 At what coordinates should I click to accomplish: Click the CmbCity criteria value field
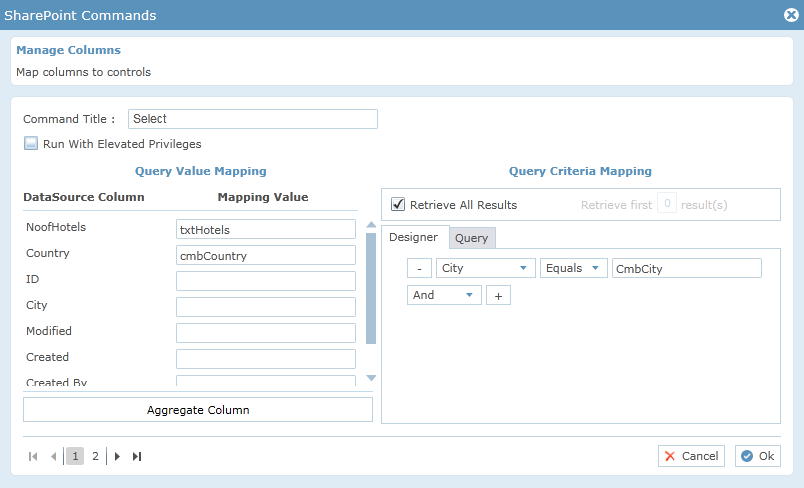coord(687,268)
